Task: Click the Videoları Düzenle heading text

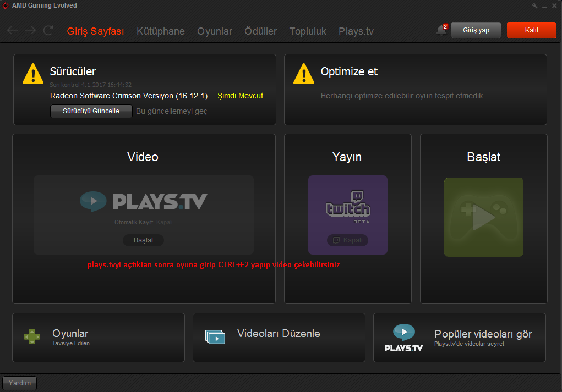Action: [279, 333]
